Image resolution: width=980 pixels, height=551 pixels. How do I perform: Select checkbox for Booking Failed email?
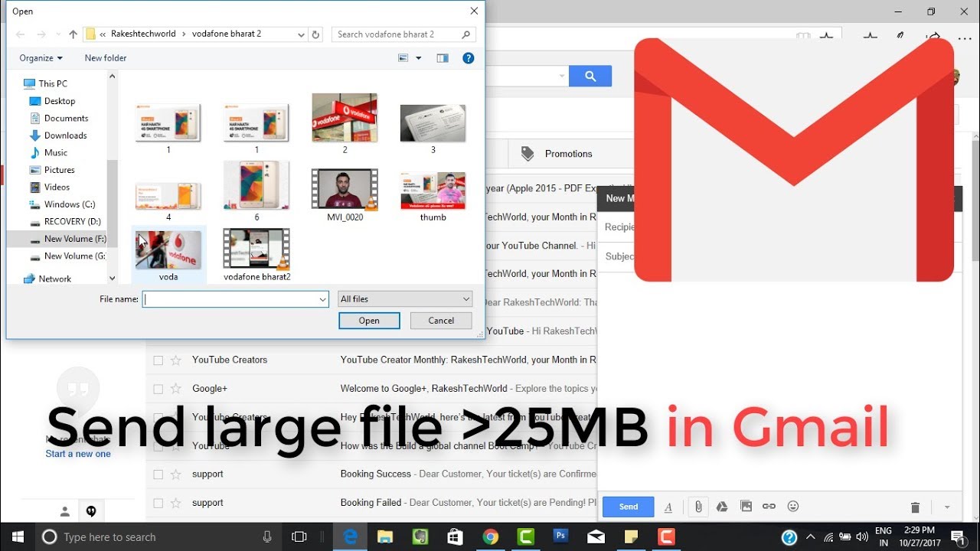tap(158, 503)
